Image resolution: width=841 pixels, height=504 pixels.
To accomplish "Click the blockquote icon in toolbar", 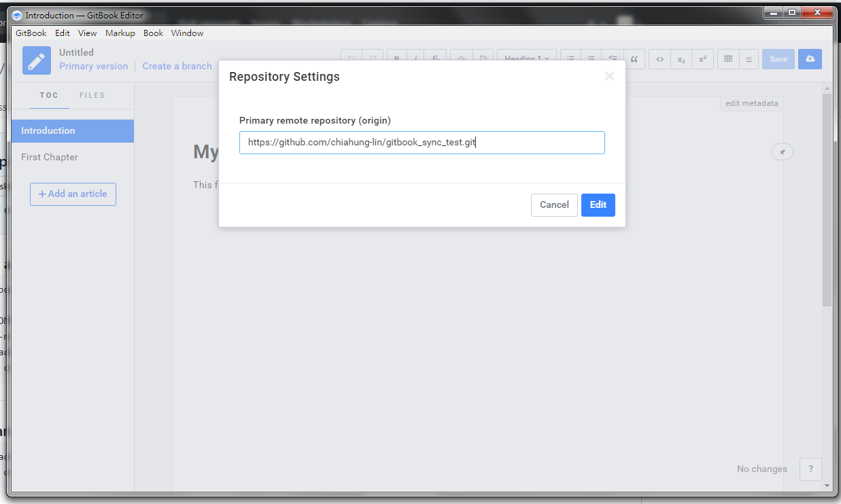I will pos(634,59).
